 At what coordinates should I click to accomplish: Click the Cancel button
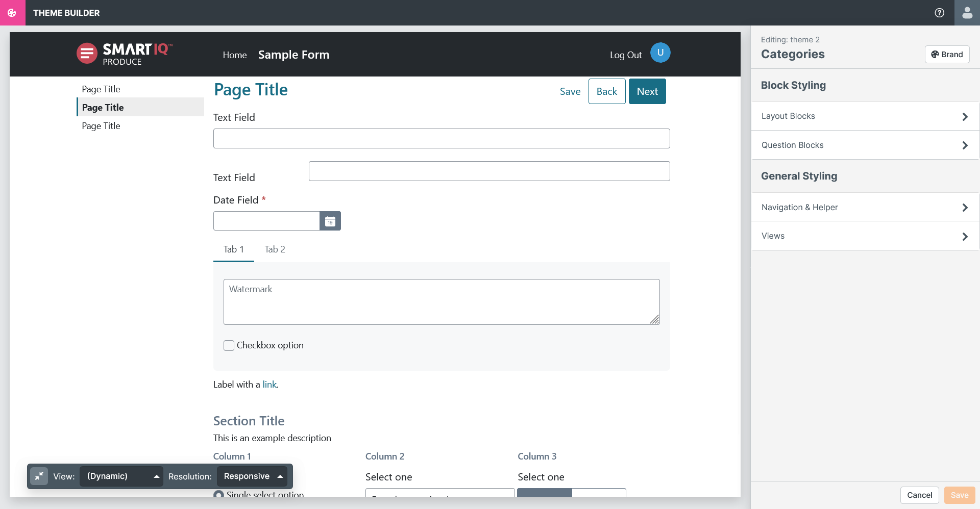point(920,495)
